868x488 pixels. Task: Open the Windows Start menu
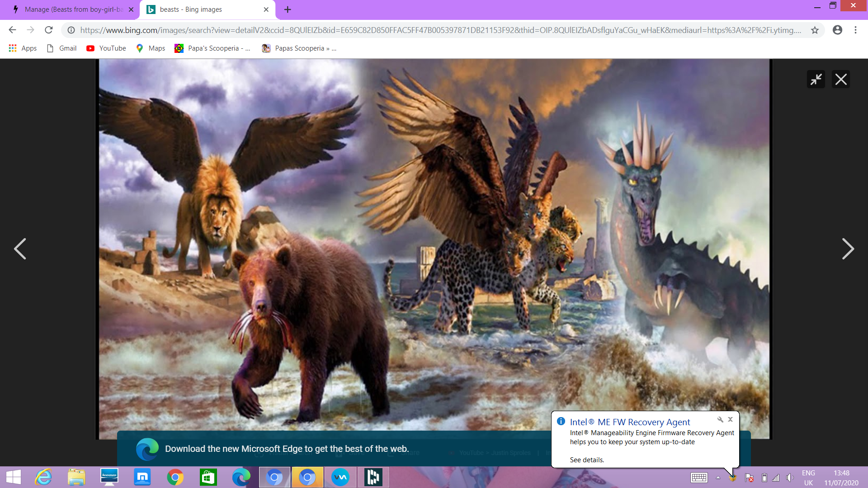point(14,477)
